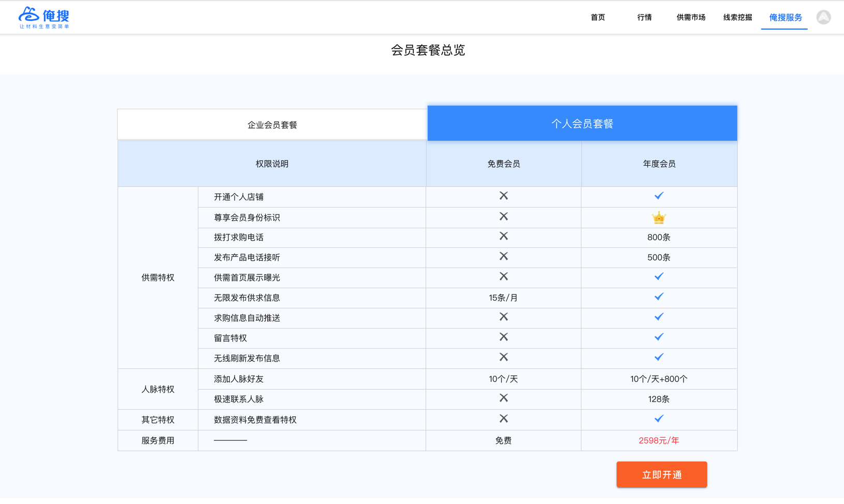This screenshot has width=844, height=504.
Task: Navigate to 线索挖掘 page
Action: [737, 18]
